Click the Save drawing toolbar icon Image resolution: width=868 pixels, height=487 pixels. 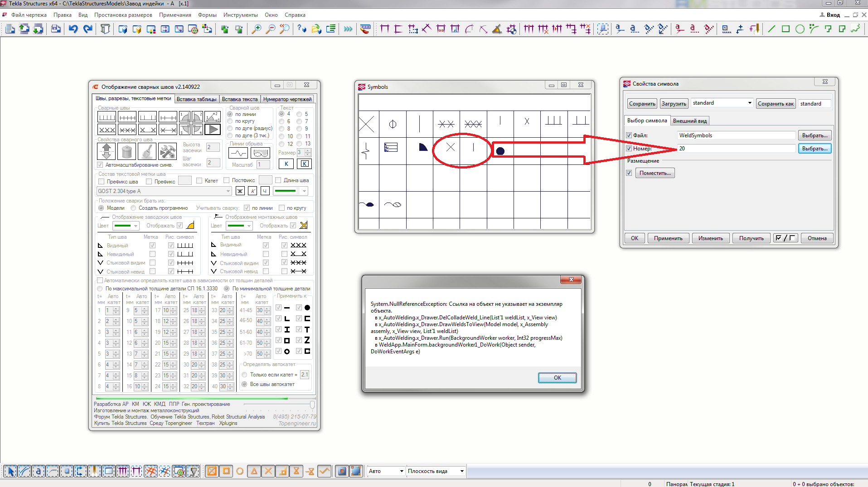click(x=56, y=29)
